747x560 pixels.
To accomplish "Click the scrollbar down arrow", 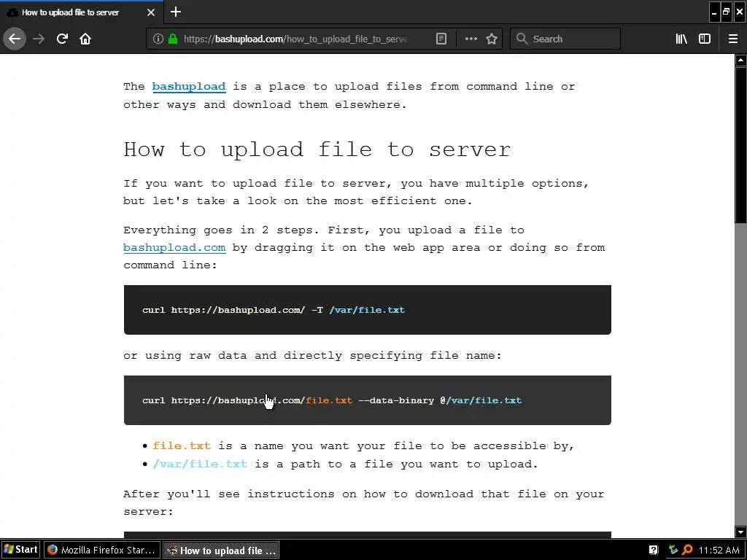I will tap(740, 532).
